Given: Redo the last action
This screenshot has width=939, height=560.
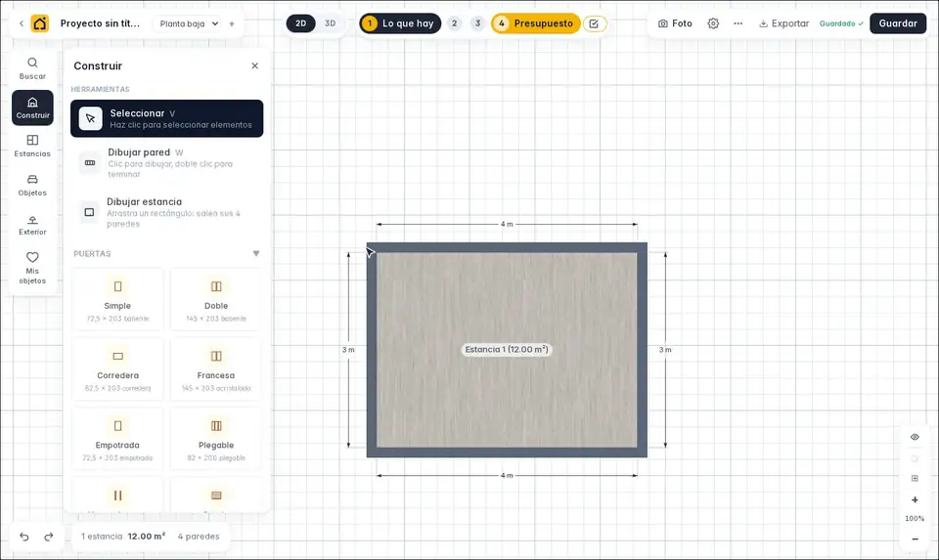Looking at the screenshot, I should point(49,537).
